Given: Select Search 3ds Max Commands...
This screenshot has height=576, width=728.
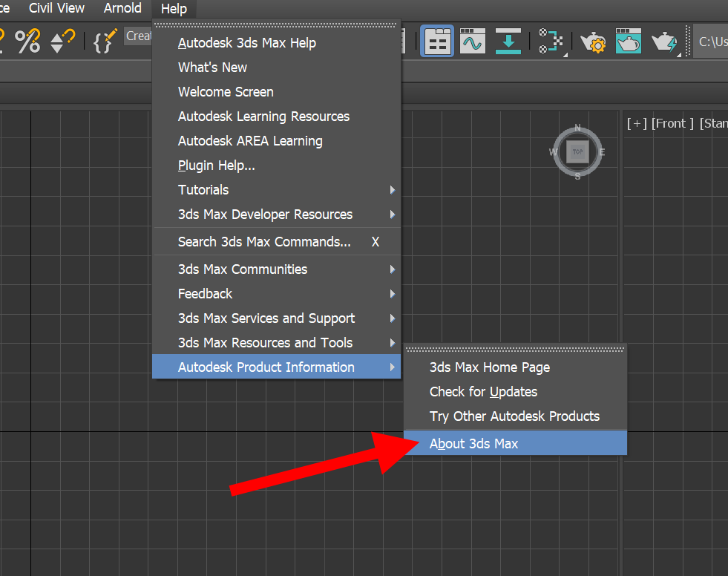Looking at the screenshot, I should tap(276, 241).
